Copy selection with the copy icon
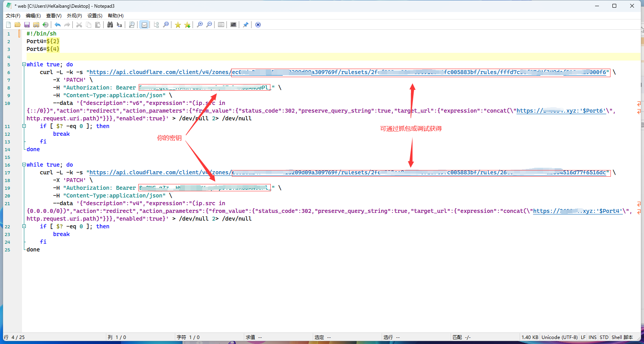This screenshot has height=344, width=644. pos(89,25)
